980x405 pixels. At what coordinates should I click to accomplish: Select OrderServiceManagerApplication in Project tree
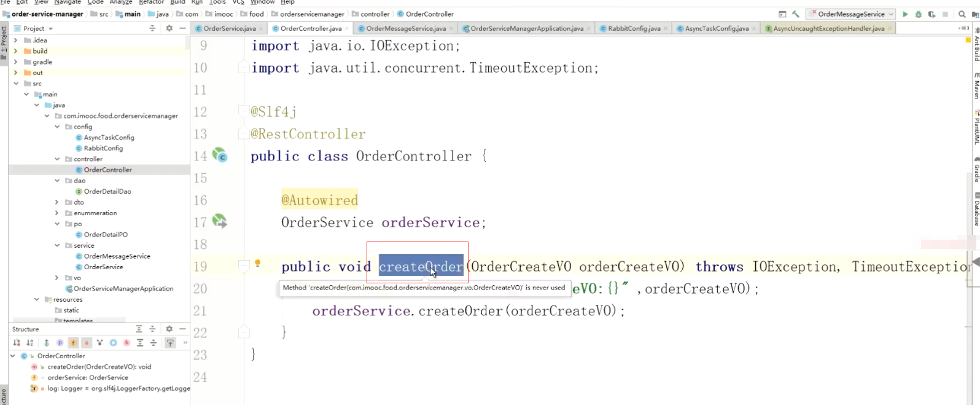[123, 288]
